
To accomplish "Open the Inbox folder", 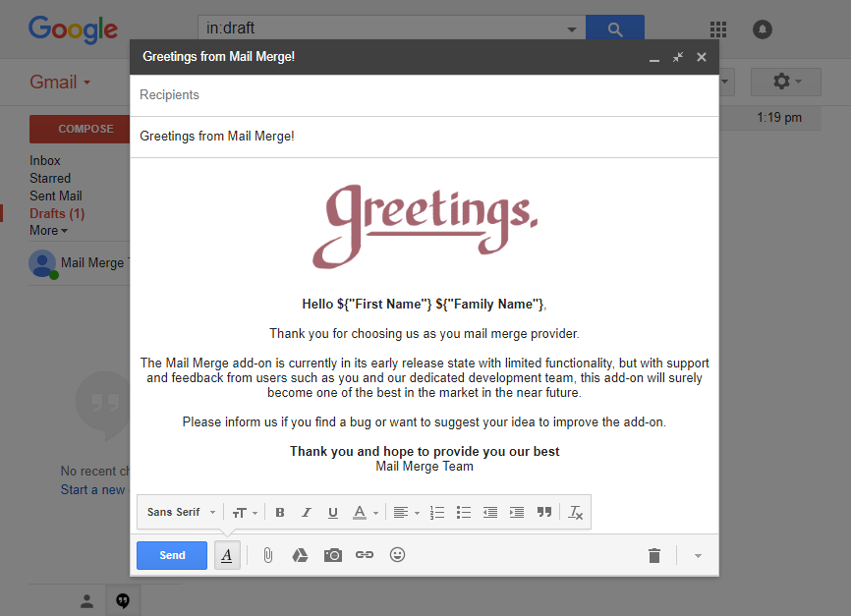I will pos(45,160).
